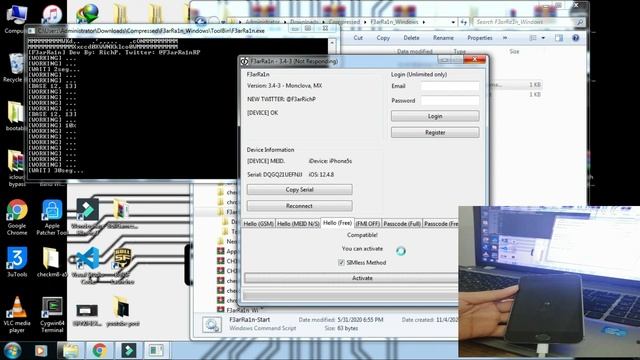Switch to the Hello (GSM) tab

[258, 224]
